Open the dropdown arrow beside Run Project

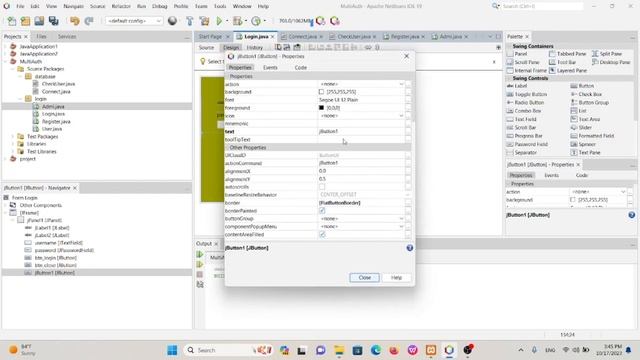(227, 21)
